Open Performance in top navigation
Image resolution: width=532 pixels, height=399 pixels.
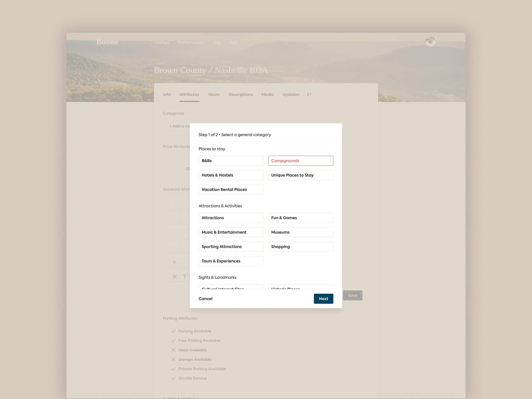191,42
